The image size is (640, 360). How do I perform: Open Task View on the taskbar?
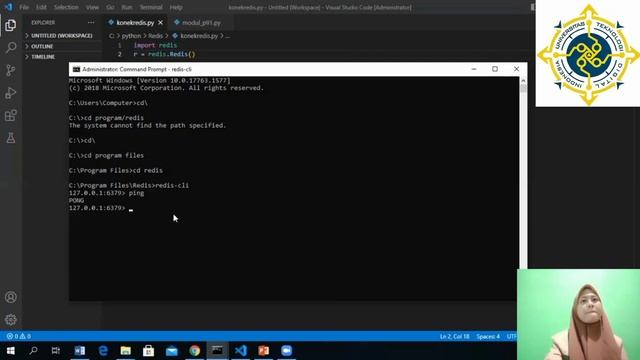56,351
